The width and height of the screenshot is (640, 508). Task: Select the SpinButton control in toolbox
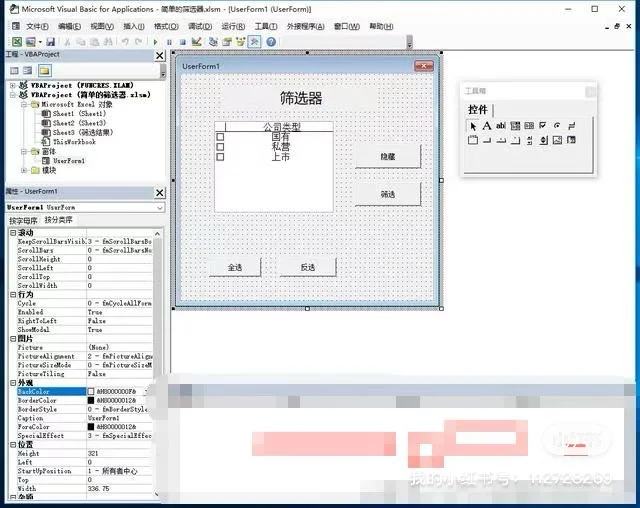pyautogui.click(x=543, y=140)
